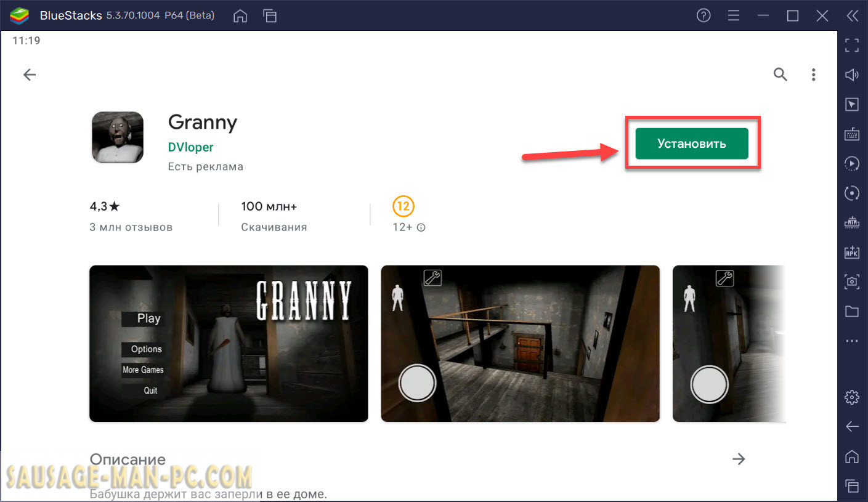Click the cursor lock icon in sidebar
Screen dimensions: 868x502
(x=852, y=104)
